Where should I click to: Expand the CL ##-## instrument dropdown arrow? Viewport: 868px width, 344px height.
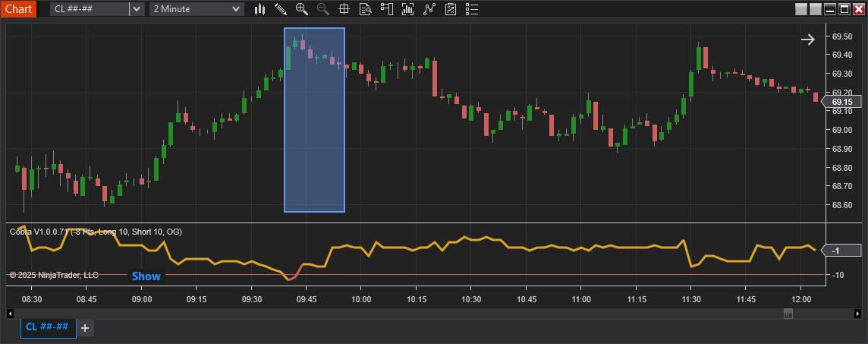pos(136,9)
